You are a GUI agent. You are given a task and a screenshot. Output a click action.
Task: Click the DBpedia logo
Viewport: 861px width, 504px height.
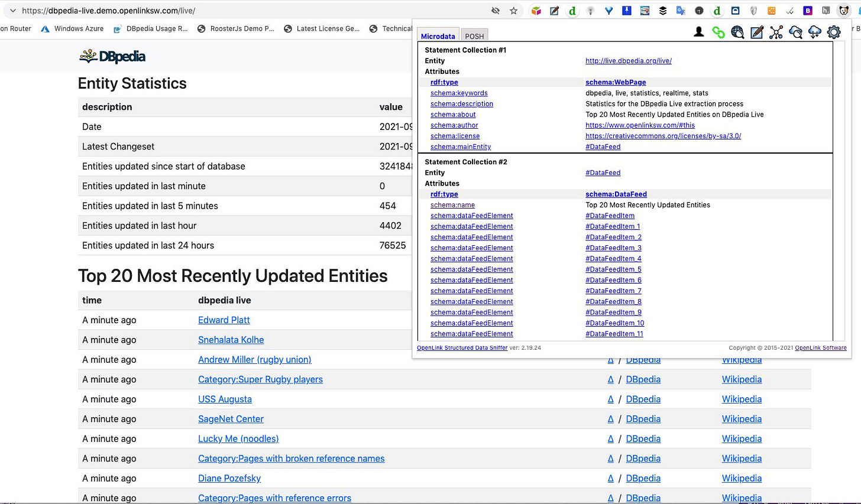[112, 56]
